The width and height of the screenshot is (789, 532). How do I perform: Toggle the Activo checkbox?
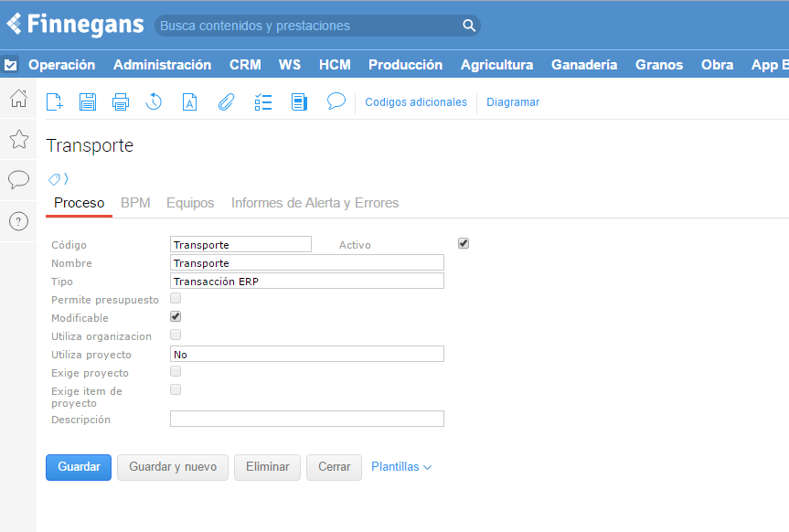464,243
